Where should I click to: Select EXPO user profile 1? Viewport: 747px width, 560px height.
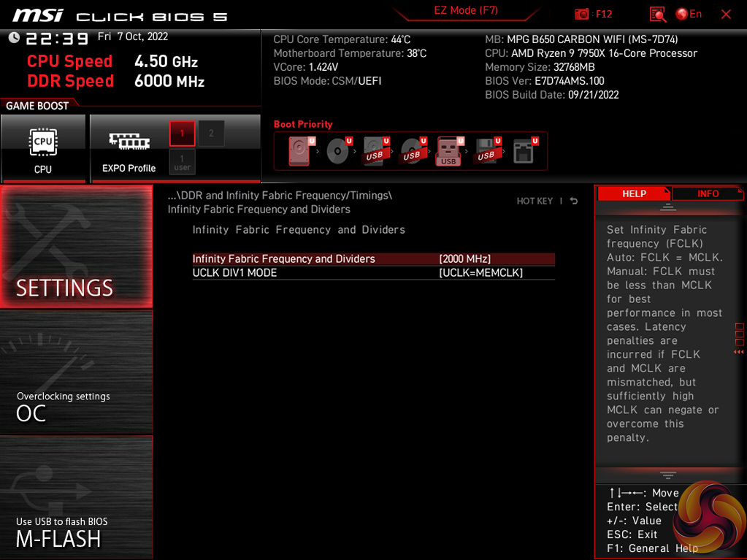point(182,162)
